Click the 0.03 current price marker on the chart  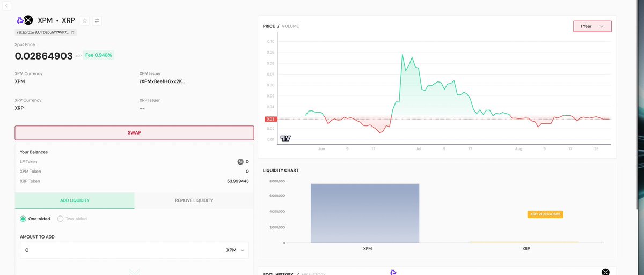270,119
